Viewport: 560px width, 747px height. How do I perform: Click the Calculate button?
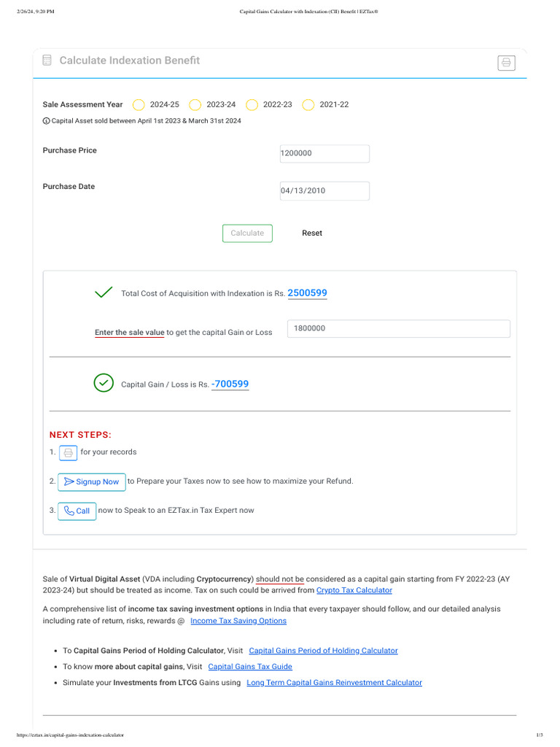pyautogui.click(x=247, y=233)
